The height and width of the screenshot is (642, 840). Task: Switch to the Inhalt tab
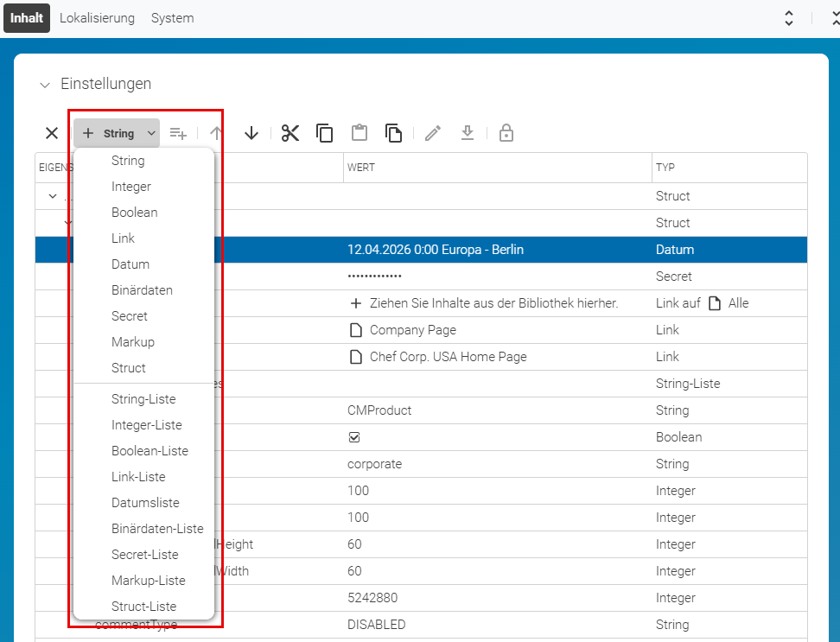point(27,17)
